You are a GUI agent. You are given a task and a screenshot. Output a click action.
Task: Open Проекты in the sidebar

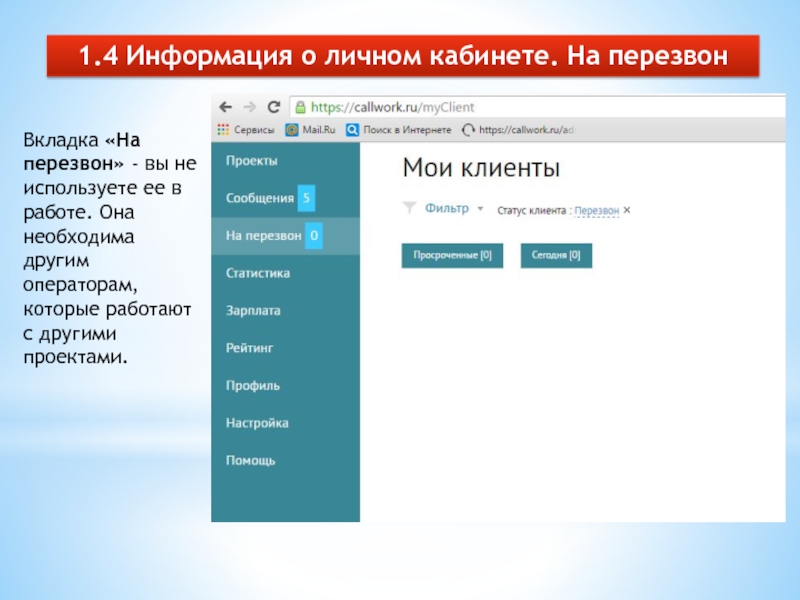pyautogui.click(x=252, y=161)
